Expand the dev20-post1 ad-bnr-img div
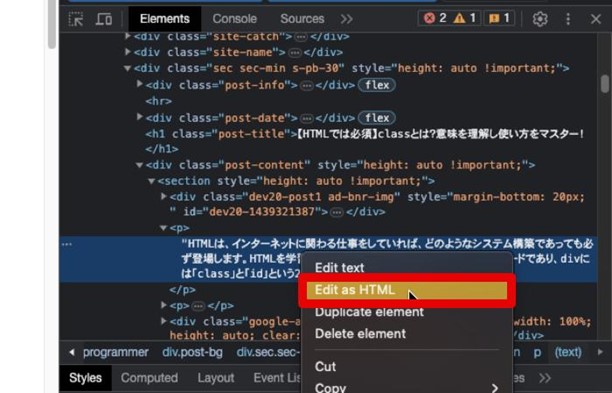Screen dimensions: 612x393 [164, 196]
